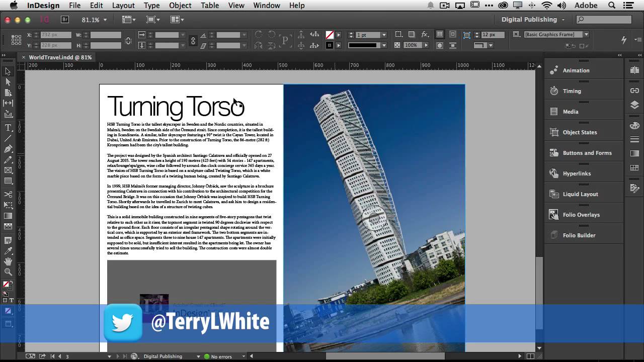Select the Pen tool
The height and width of the screenshot is (362, 644).
click(x=8, y=149)
